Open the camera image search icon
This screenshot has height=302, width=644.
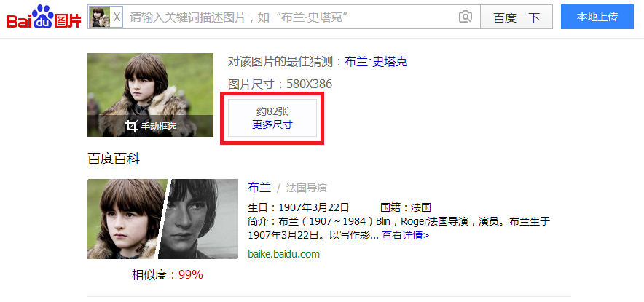(x=465, y=17)
